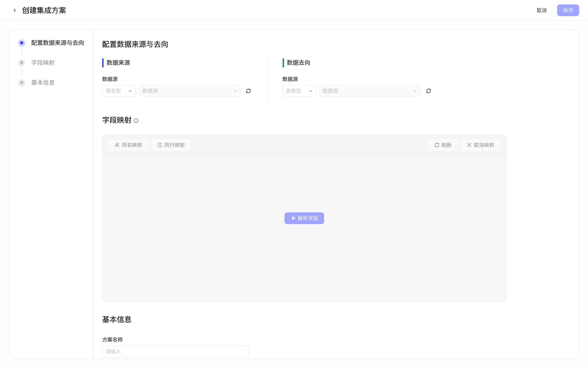Open the 数据源 dropdown under 数据来源
This screenshot has width=588, height=368.
tap(190, 91)
